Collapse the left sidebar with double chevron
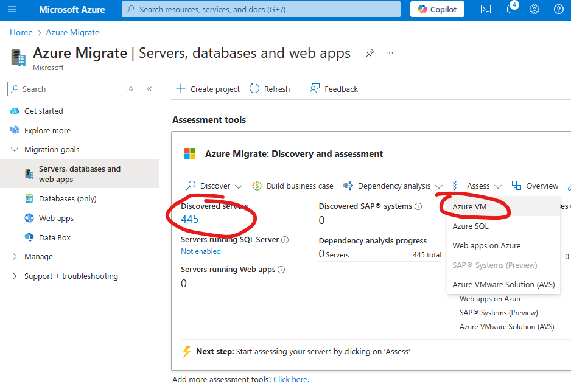 click(x=149, y=89)
